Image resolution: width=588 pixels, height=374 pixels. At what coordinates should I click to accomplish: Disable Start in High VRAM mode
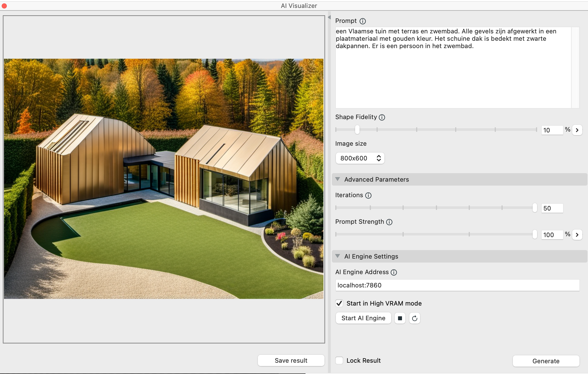tap(339, 303)
